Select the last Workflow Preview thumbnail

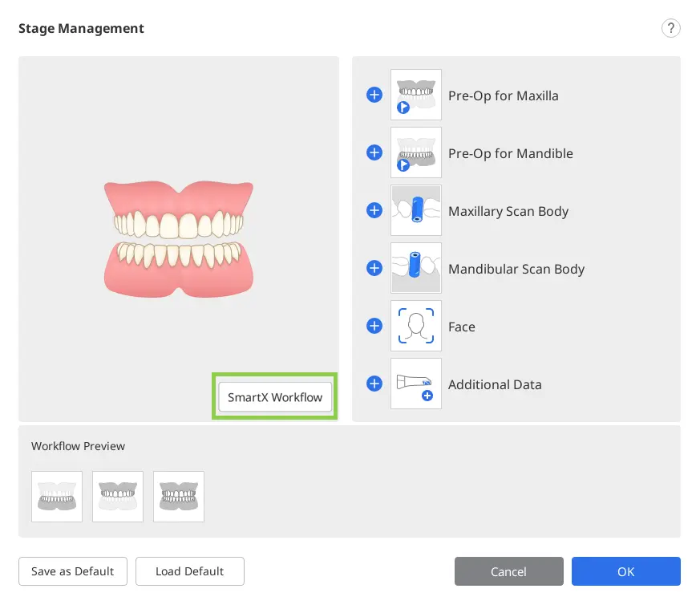click(178, 496)
